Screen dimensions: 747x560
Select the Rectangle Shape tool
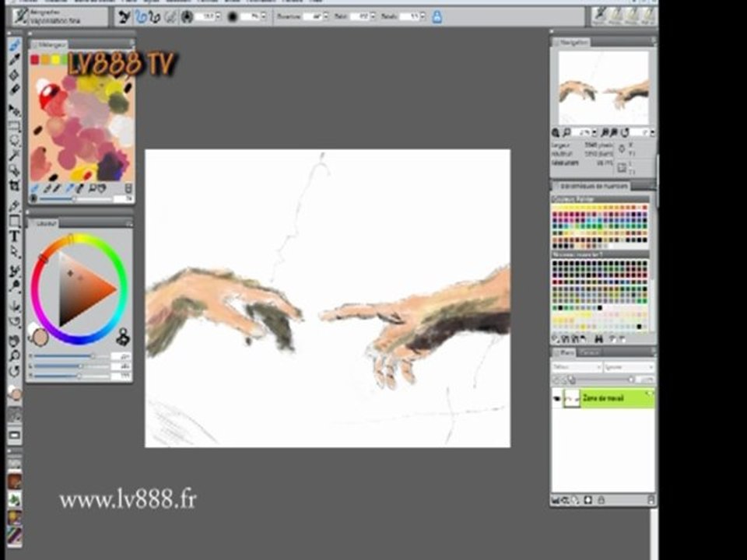pos(15,221)
